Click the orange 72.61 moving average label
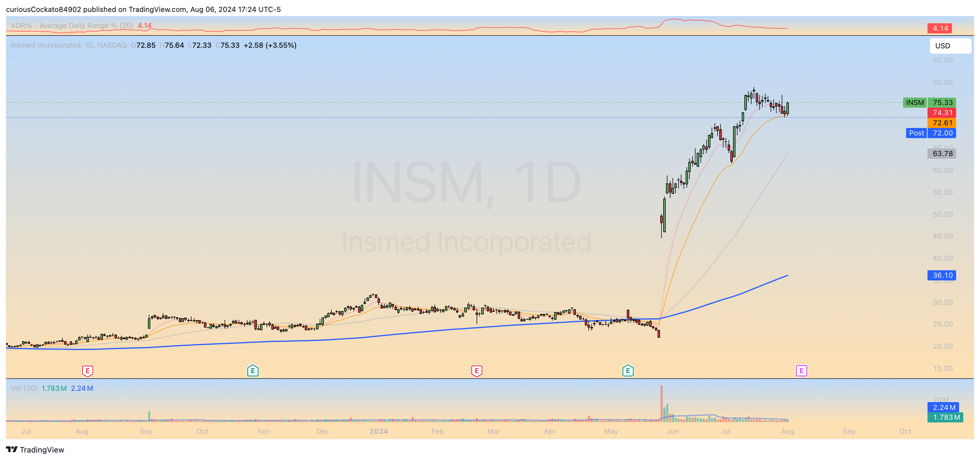Viewport: 980px width, 460px height. (x=942, y=123)
